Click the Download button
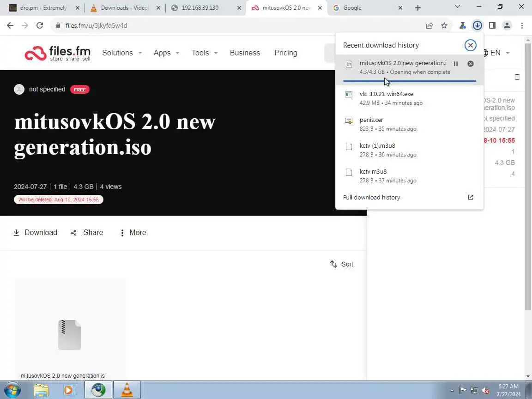The width and height of the screenshot is (532, 399). [35, 233]
